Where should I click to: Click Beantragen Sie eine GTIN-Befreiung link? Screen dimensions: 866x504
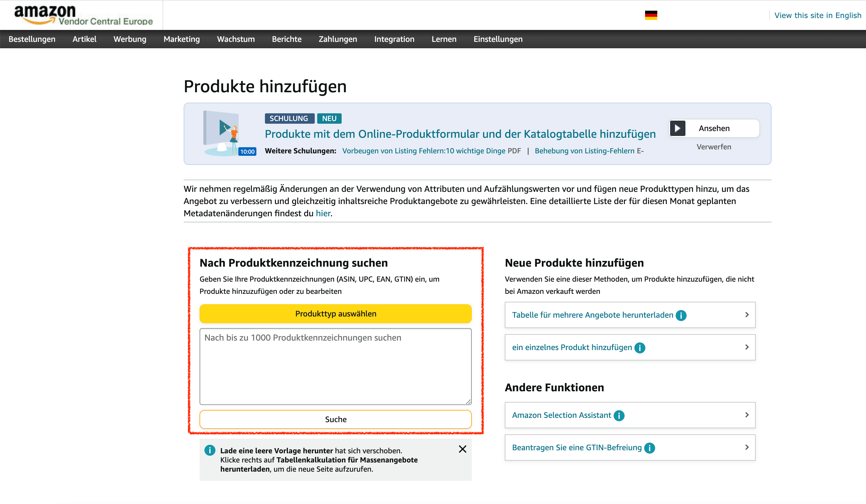pyautogui.click(x=577, y=448)
